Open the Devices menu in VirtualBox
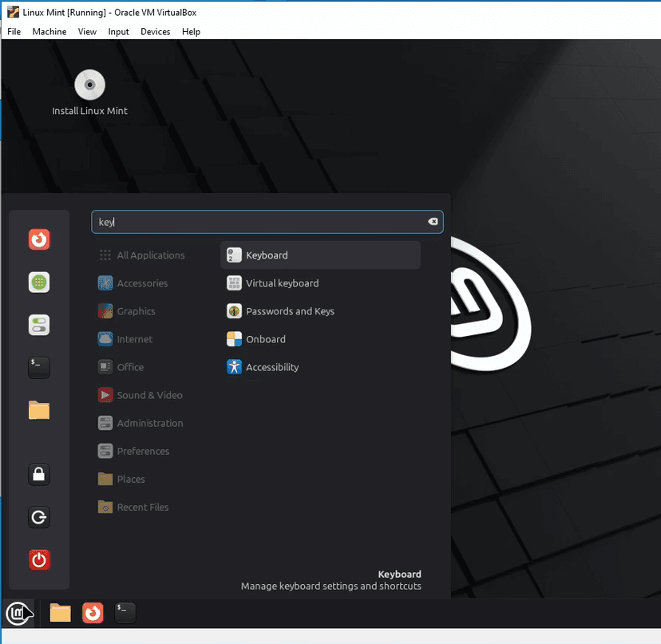Image resolution: width=661 pixels, height=644 pixels. tap(155, 32)
